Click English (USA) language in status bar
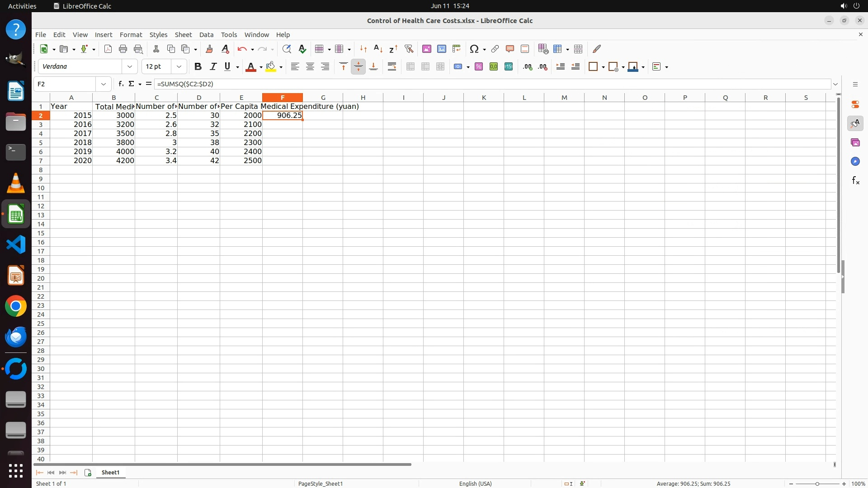This screenshot has width=868, height=488. (x=475, y=483)
